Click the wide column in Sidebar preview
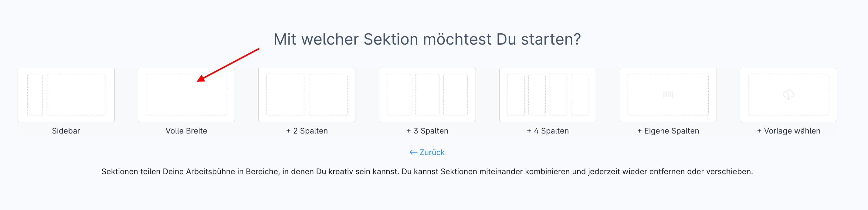 pos(76,95)
